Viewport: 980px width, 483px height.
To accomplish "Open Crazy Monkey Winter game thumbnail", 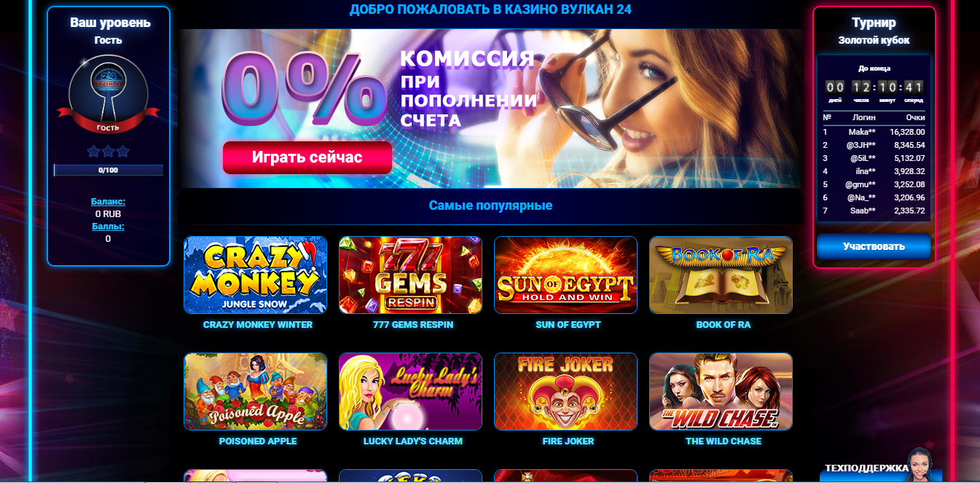I will tap(255, 275).
